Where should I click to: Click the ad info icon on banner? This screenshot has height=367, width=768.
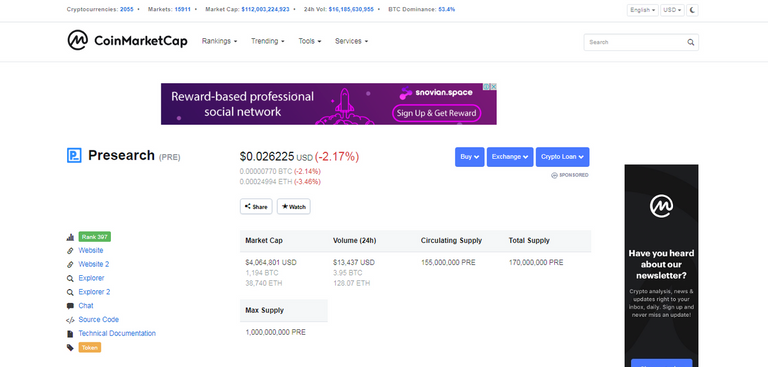tap(487, 87)
